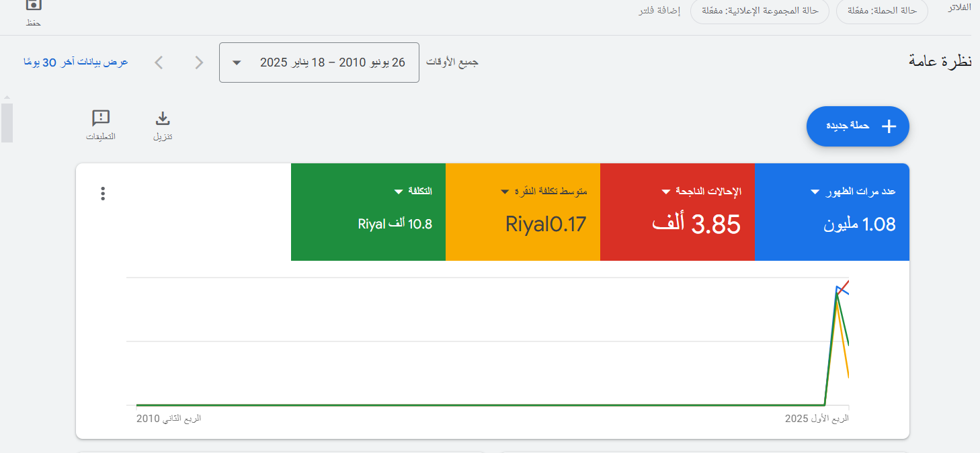Open the date range dropdown 26 يونيو 2010
The height and width of the screenshot is (453, 980).
coord(319,62)
